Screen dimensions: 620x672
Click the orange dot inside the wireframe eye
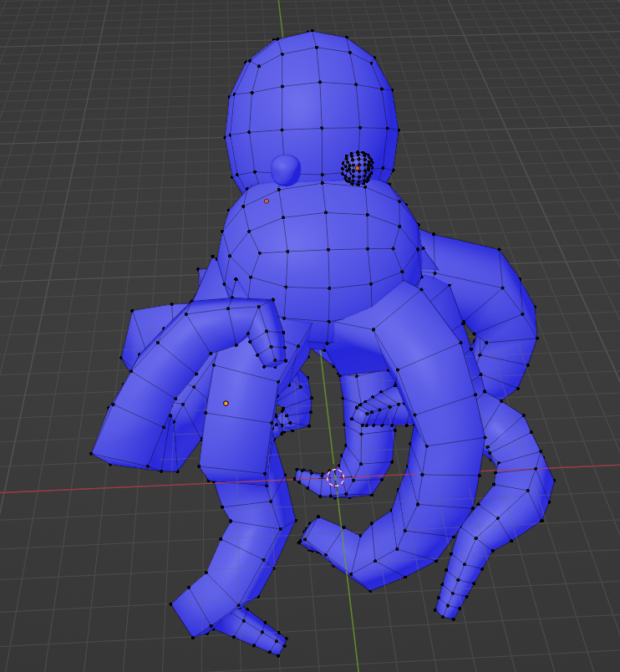[358, 168]
